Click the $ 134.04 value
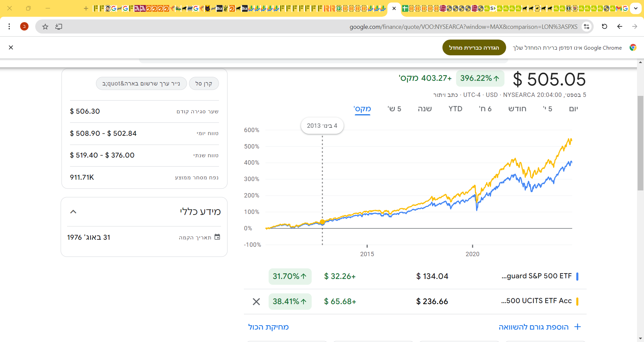Image resolution: width=644 pixels, height=342 pixels. (x=432, y=276)
